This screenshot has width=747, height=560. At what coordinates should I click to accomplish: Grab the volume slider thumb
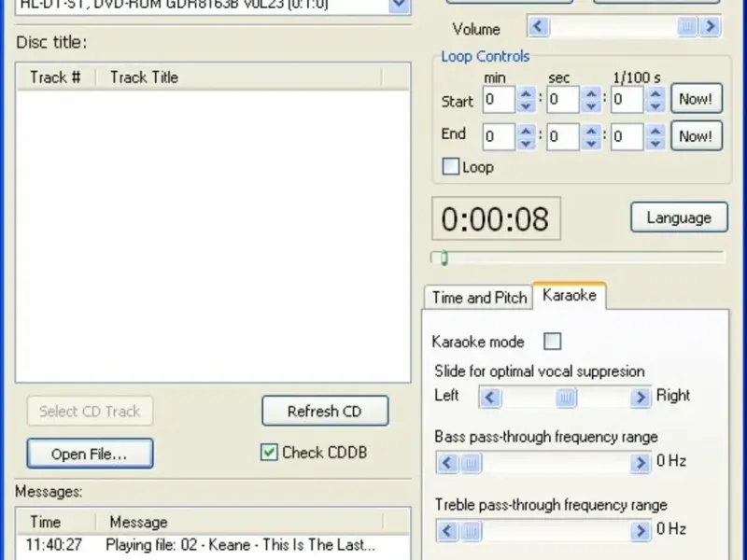(x=687, y=26)
